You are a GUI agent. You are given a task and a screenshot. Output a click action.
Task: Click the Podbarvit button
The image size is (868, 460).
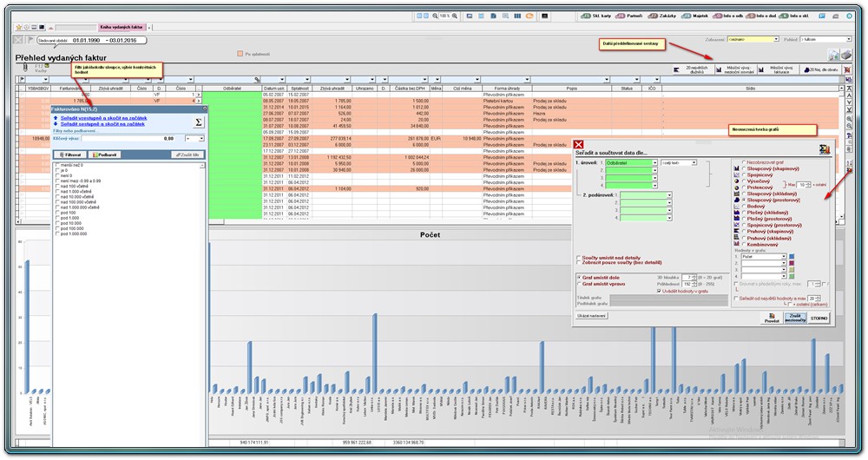tap(103, 155)
